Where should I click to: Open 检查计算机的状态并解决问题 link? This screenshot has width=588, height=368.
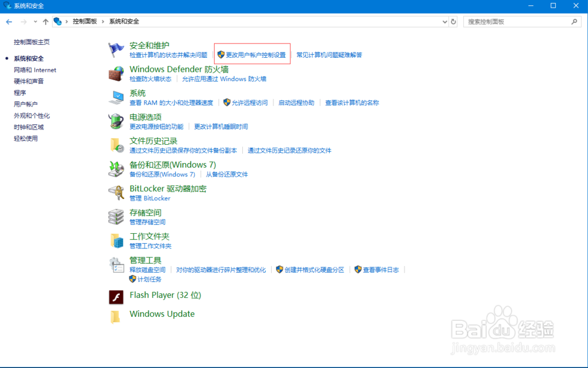(168, 55)
